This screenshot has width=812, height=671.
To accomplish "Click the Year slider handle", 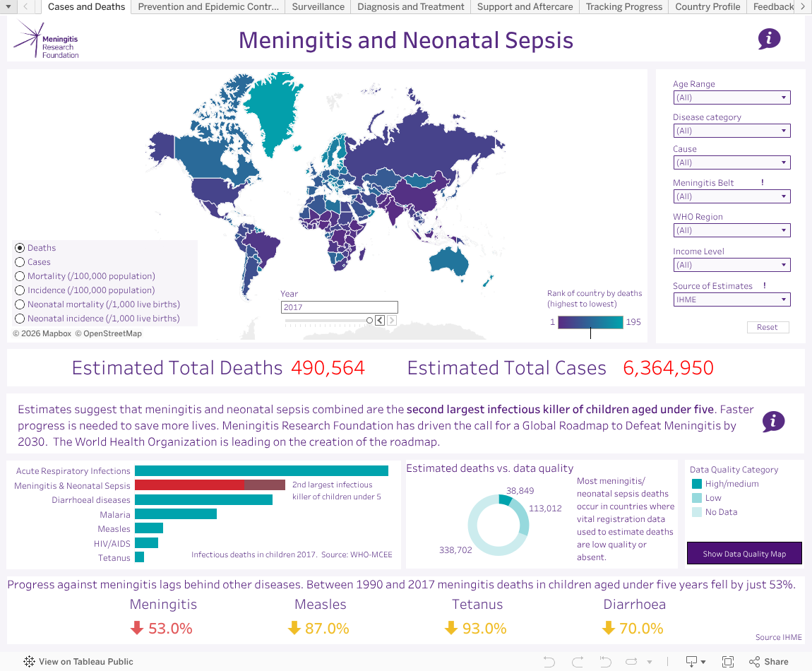I will point(369,321).
